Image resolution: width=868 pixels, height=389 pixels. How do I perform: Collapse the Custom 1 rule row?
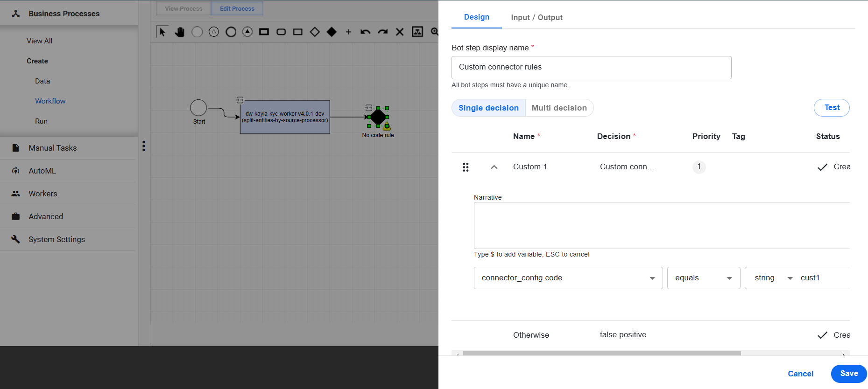[x=494, y=167]
